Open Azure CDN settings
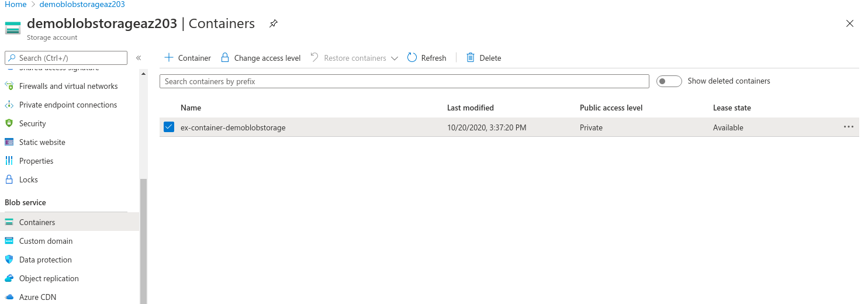 pyautogui.click(x=37, y=297)
